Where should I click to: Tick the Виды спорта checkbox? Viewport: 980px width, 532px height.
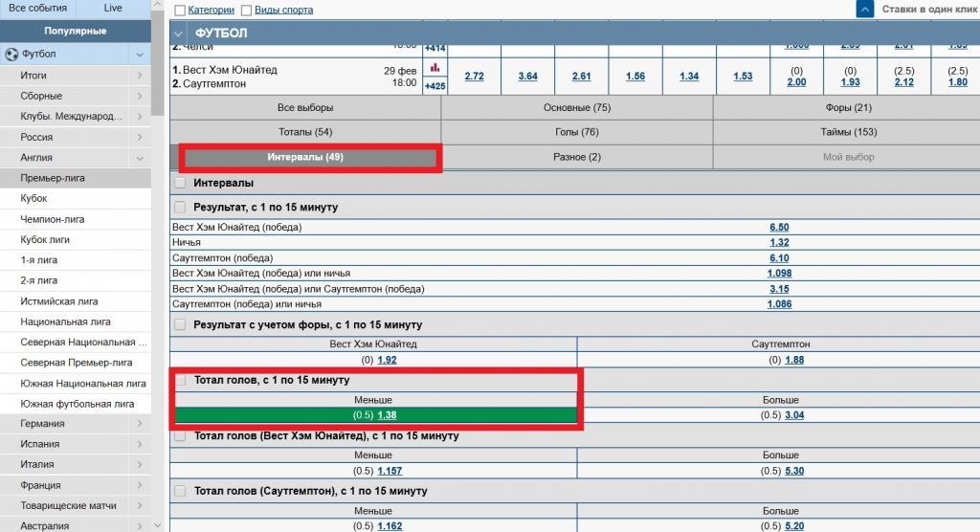(x=247, y=11)
